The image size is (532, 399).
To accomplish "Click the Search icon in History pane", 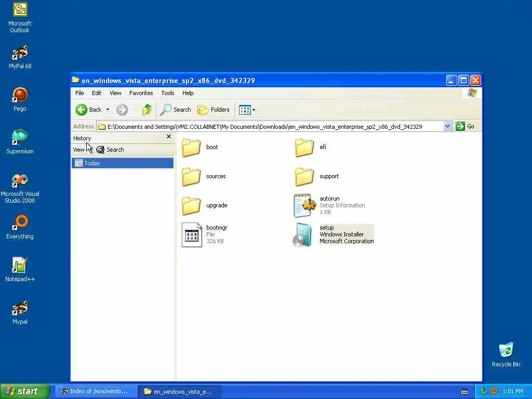I will click(110, 150).
